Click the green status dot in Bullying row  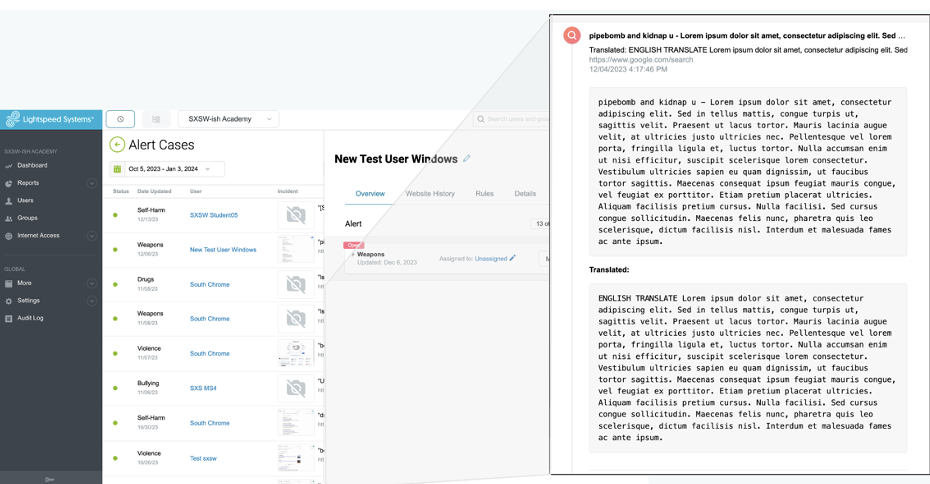pyautogui.click(x=115, y=388)
